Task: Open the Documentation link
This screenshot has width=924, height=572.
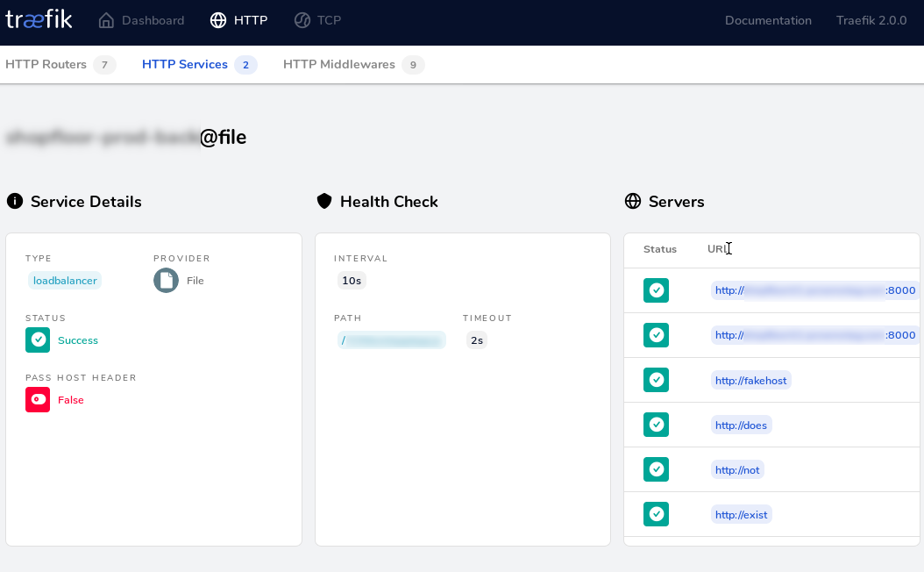Action: pyautogui.click(x=768, y=21)
